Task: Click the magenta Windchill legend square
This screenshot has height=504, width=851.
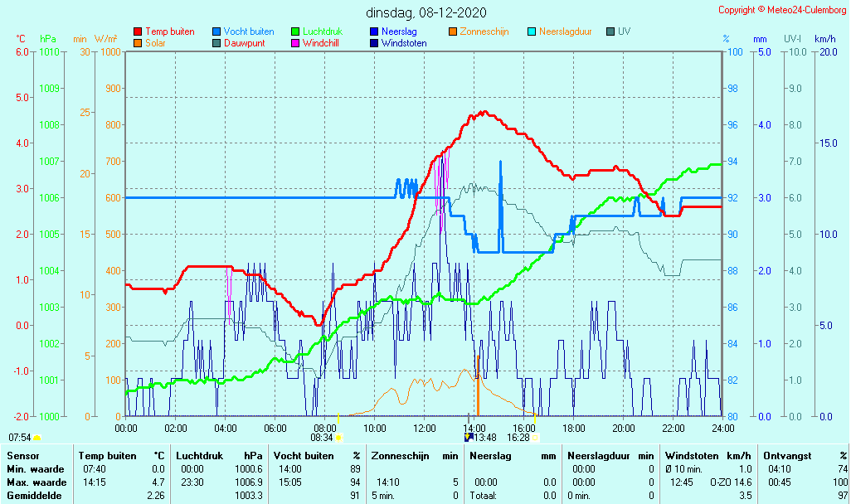Action: 295,43
